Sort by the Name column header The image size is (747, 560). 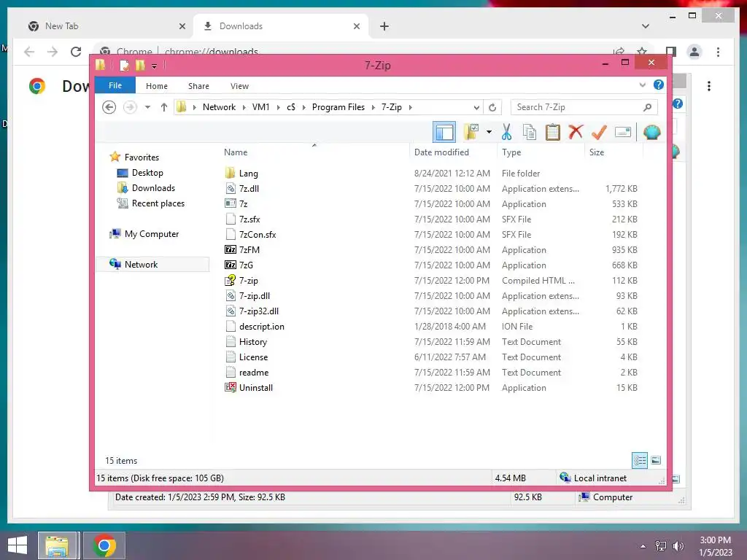click(x=236, y=152)
